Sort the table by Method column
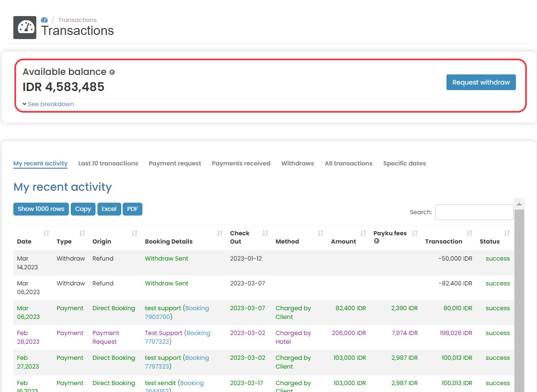The width and height of the screenshot is (537, 392). [321, 233]
